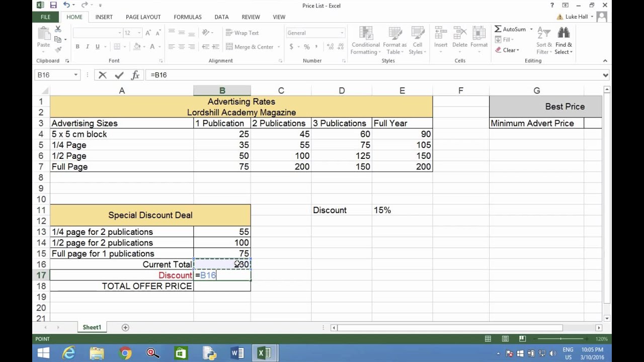
Task: Toggle Wrap Text
Action: (x=243, y=33)
